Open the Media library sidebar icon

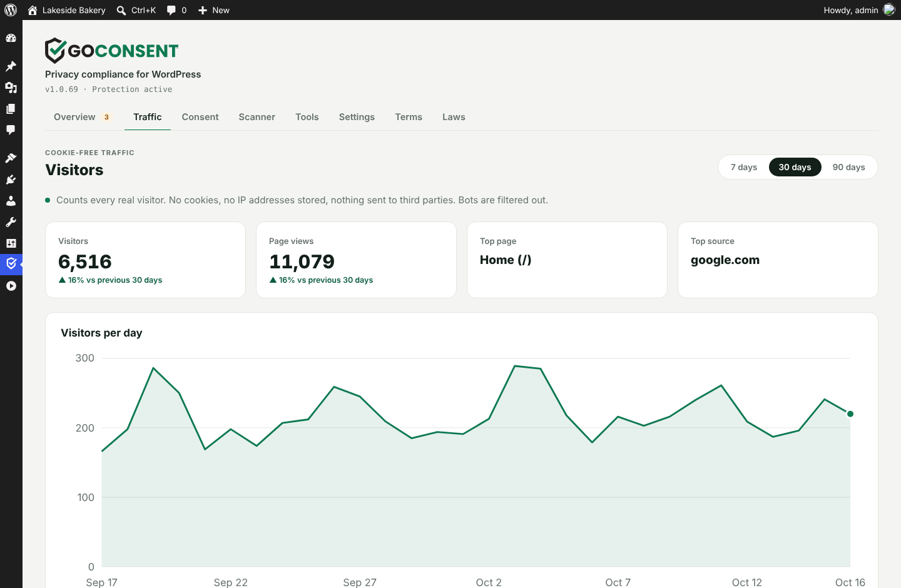click(11, 88)
